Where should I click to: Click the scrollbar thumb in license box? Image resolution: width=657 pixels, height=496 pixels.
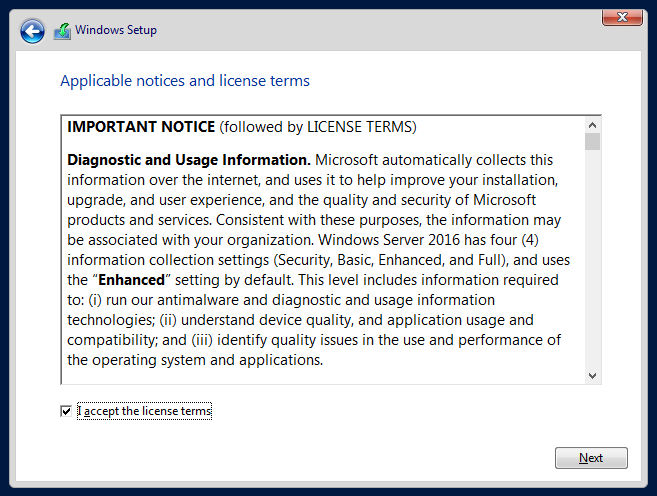(x=592, y=141)
